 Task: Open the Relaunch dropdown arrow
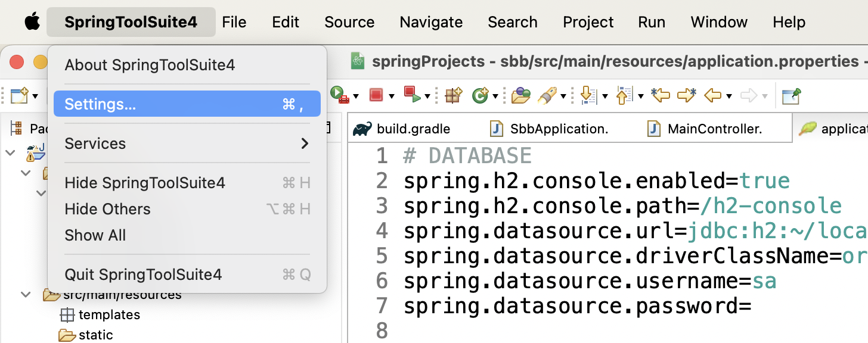pyautogui.click(x=427, y=96)
